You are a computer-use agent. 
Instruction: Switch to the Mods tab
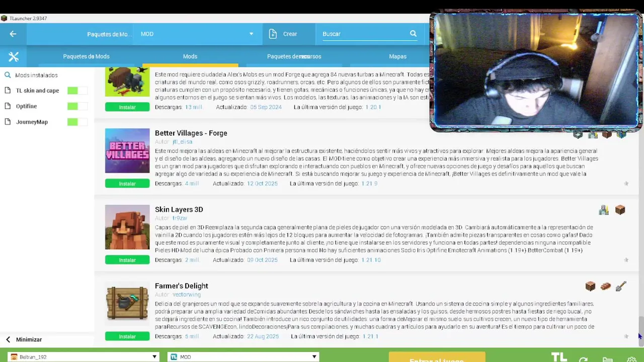(x=190, y=56)
